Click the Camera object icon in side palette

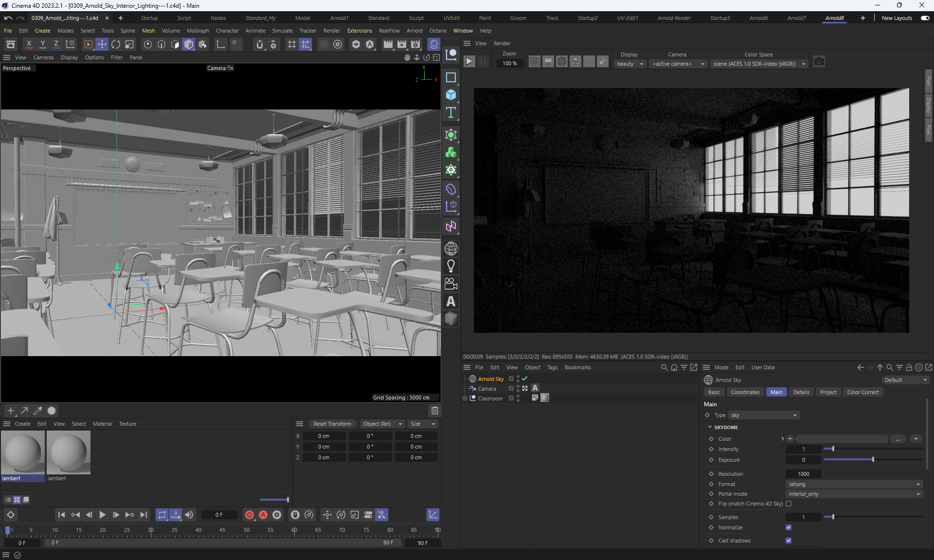tap(451, 284)
